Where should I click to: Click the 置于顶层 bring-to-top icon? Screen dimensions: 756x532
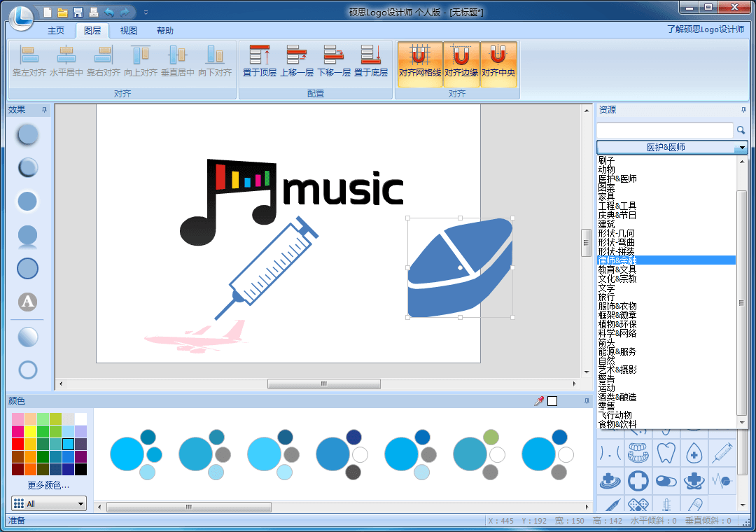pos(260,56)
